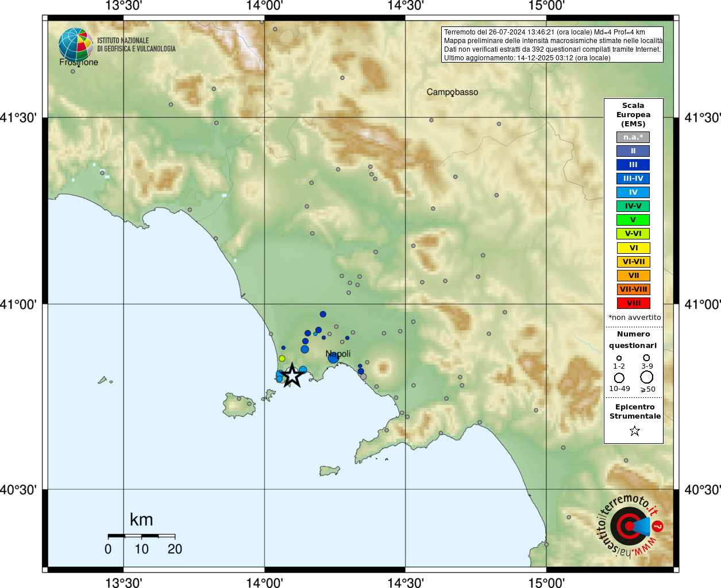This screenshot has height=588, width=721.
Task: Click the Napoli city label
Action: point(338,354)
